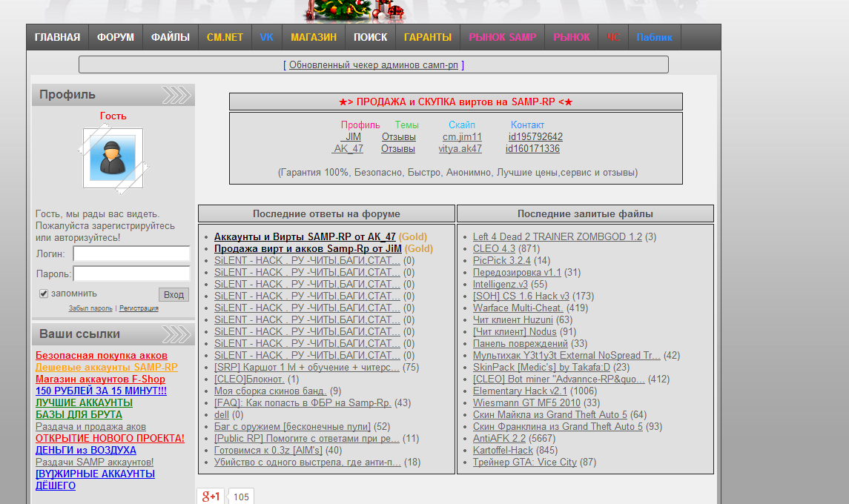This screenshot has height=504, width=849.
Task: Open ФОРУМ in the navigation bar
Action: pos(116,37)
